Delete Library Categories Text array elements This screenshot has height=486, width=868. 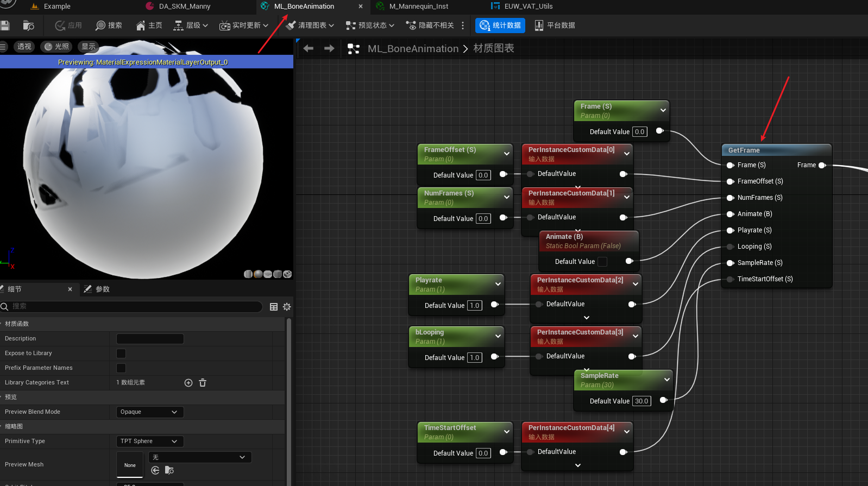[203, 383]
